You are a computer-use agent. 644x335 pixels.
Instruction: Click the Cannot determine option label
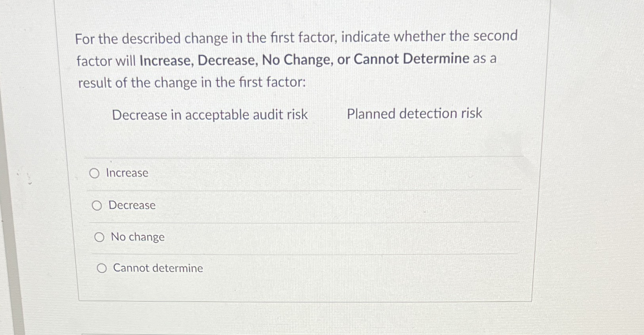click(158, 268)
